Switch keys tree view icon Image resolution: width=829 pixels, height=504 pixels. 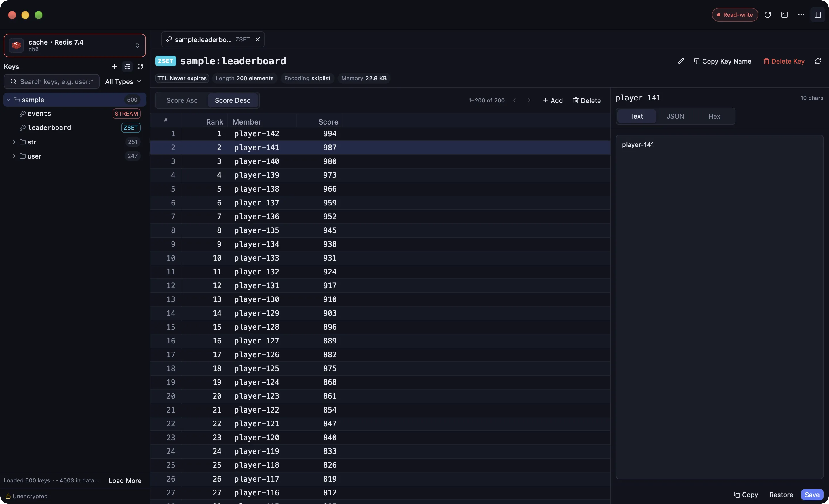click(x=127, y=66)
